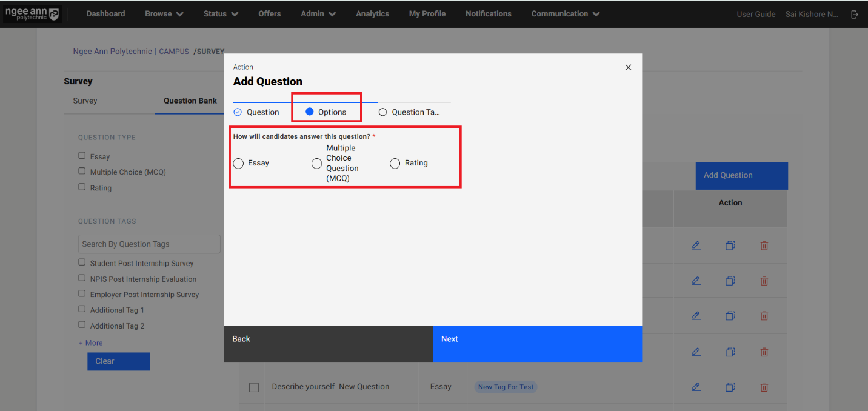Screen dimensions: 868x411
Task: Click the logout icon in top bar
Action: point(855,15)
